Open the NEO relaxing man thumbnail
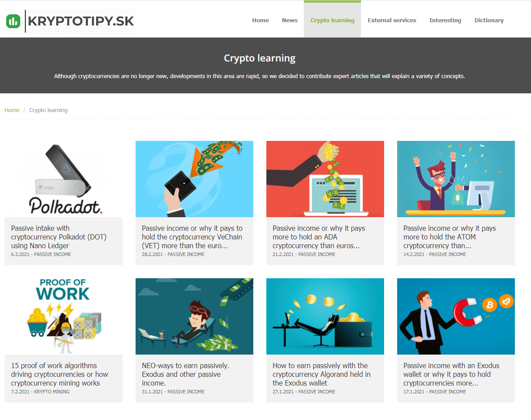This screenshot has height=420, width=531. [x=194, y=316]
